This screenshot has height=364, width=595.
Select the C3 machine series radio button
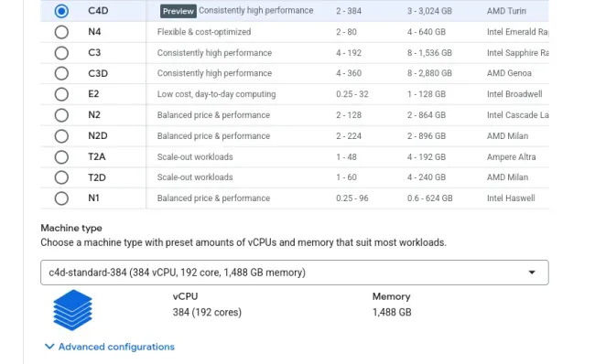pos(61,53)
